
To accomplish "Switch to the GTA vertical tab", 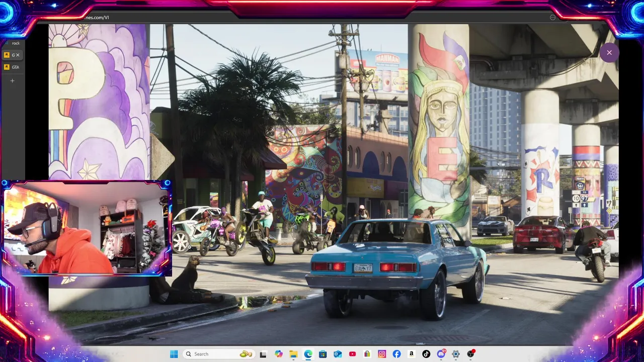I will click(x=12, y=67).
